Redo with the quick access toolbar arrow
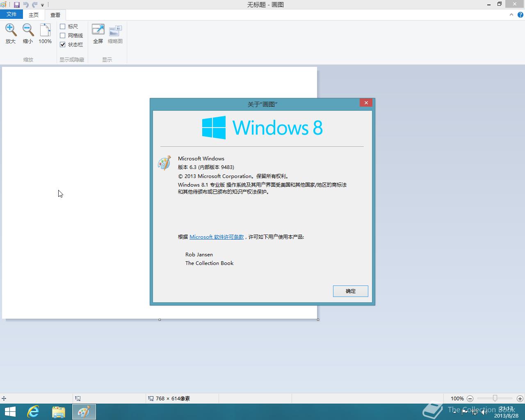 point(34,5)
